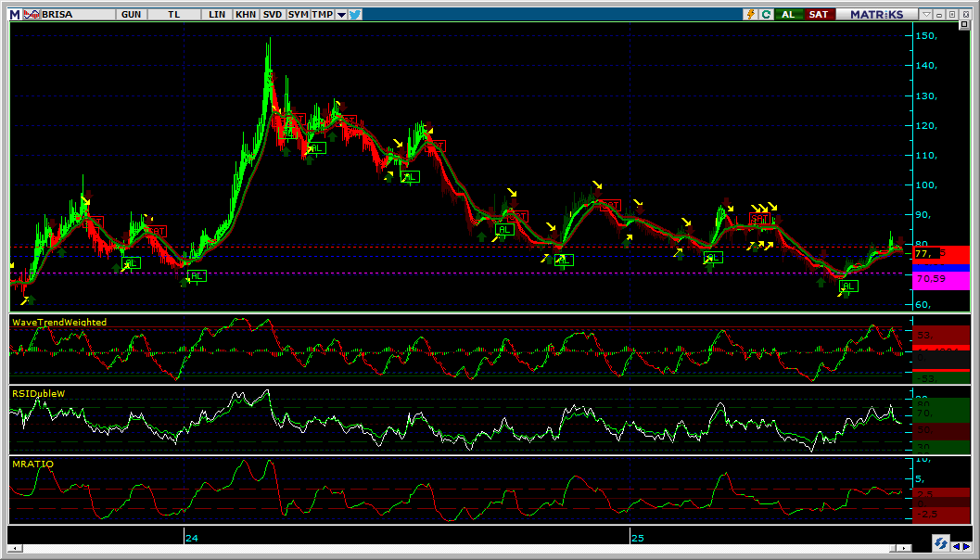The height and width of the screenshot is (560, 980).
Task: Click the red 77 current price label
Action: point(941,254)
